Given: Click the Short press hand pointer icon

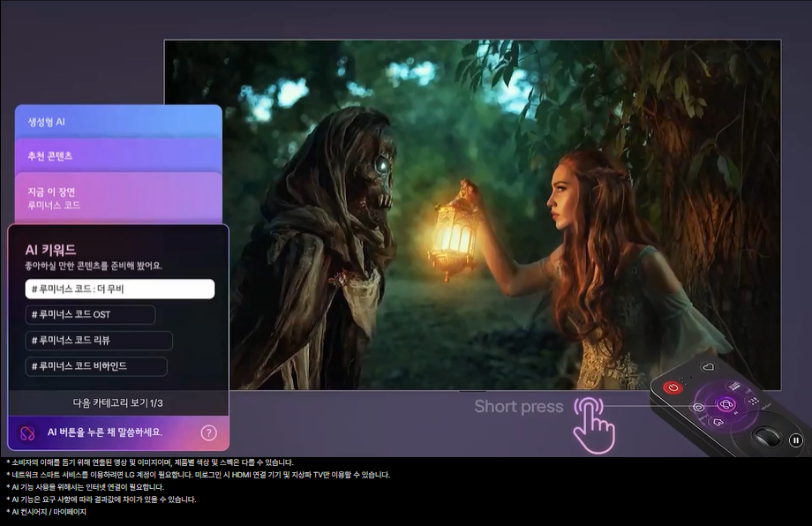Looking at the screenshot, I should point(593,425).
